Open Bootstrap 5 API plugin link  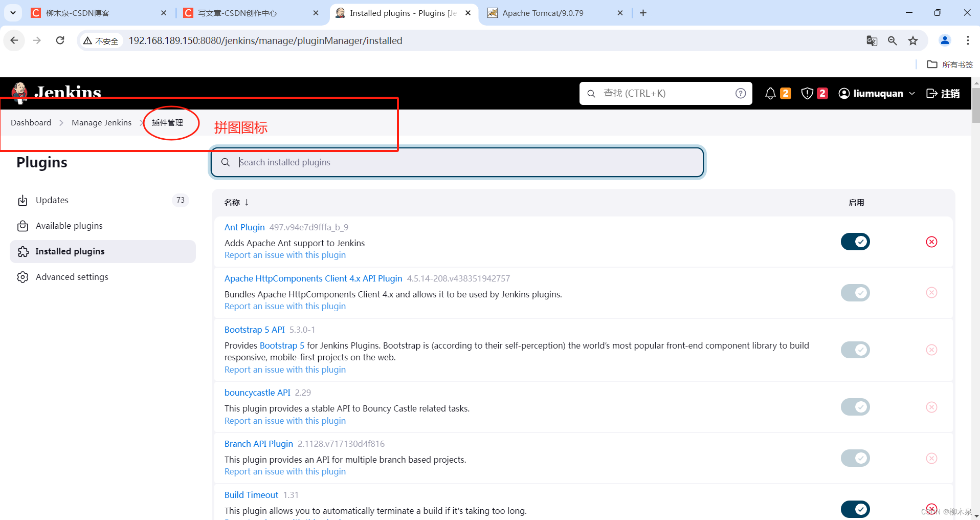click(255, 330)
